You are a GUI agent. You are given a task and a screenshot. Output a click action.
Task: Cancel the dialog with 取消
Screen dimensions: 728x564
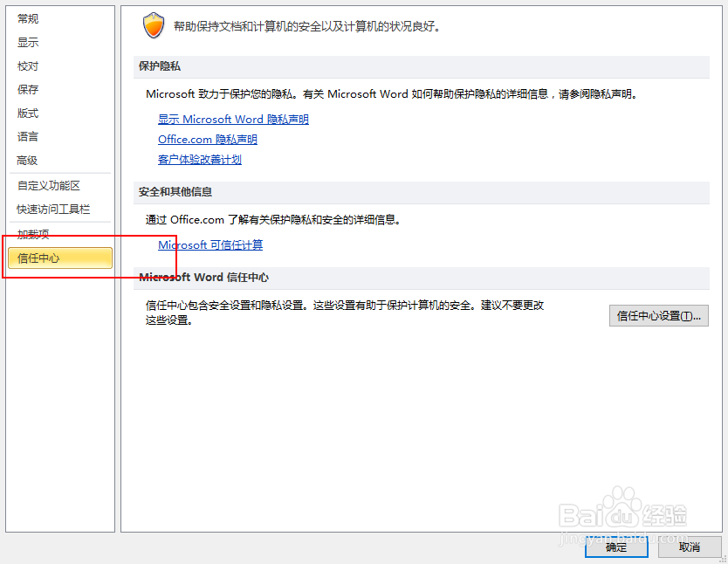689,547
